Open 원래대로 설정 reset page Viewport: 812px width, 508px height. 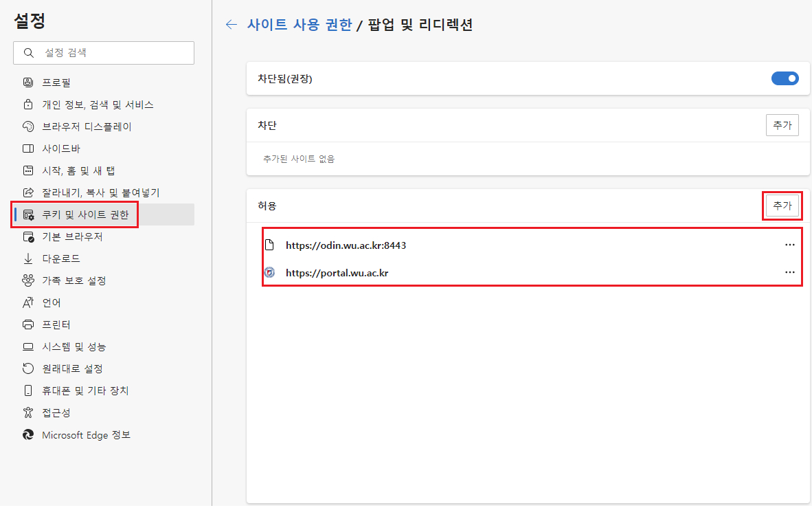(72, 368)
